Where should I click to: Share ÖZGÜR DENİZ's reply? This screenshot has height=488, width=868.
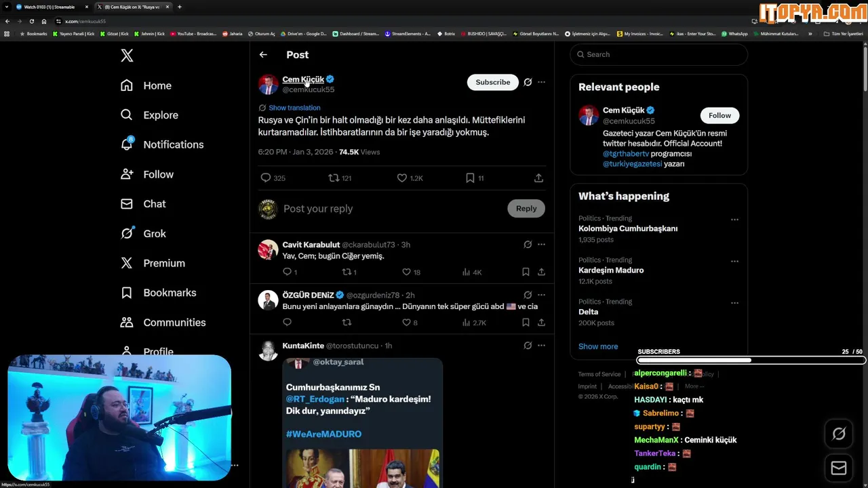point(541,323)
